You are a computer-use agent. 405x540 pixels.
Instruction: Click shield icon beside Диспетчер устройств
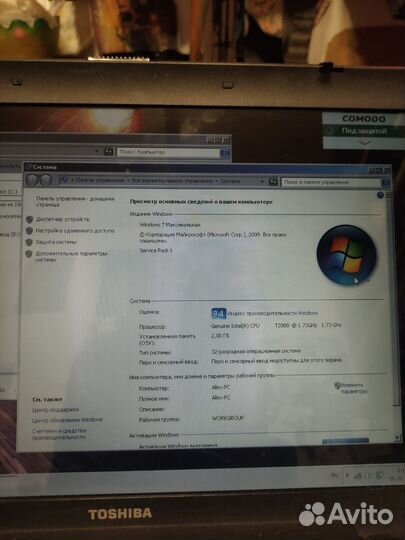(29, 219)
